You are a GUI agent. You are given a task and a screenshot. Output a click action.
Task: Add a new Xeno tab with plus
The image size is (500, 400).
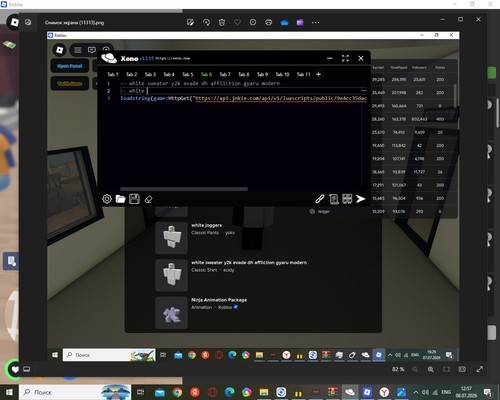click(x=318, y=74)
